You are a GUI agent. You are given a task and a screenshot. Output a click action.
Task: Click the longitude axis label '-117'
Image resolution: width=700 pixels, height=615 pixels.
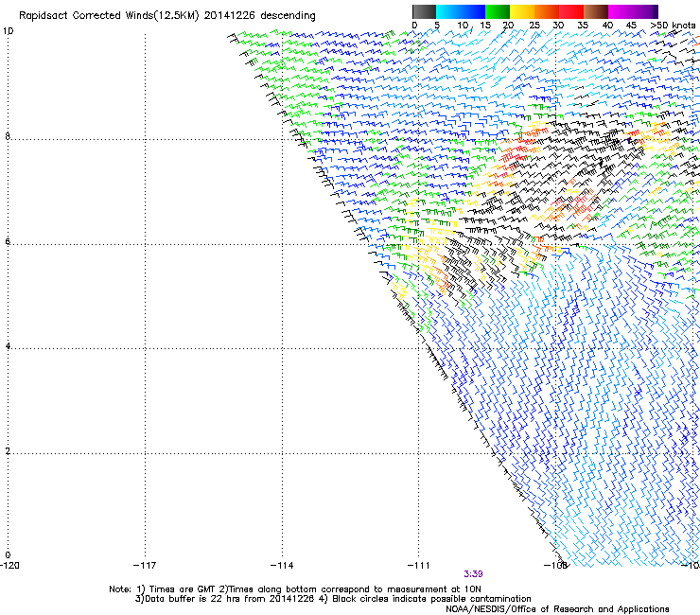145,566
